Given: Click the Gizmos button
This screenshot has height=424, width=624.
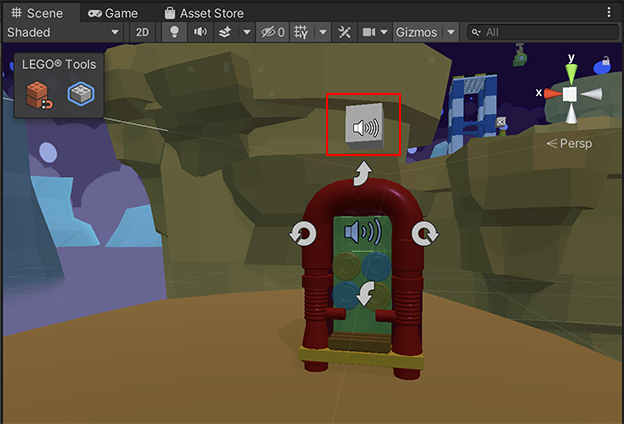Looking at the screenshot, I should (416, 32).
